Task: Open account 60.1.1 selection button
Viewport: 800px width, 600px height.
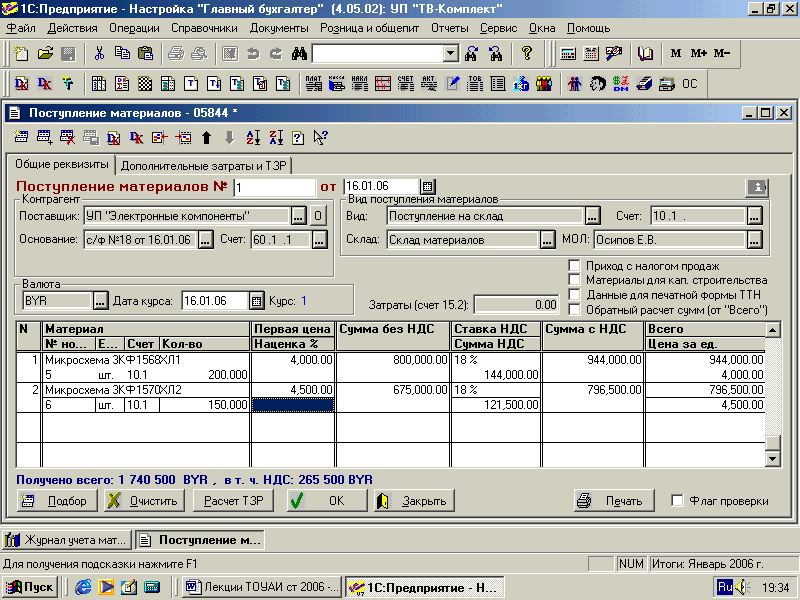Action: (319, 240)
